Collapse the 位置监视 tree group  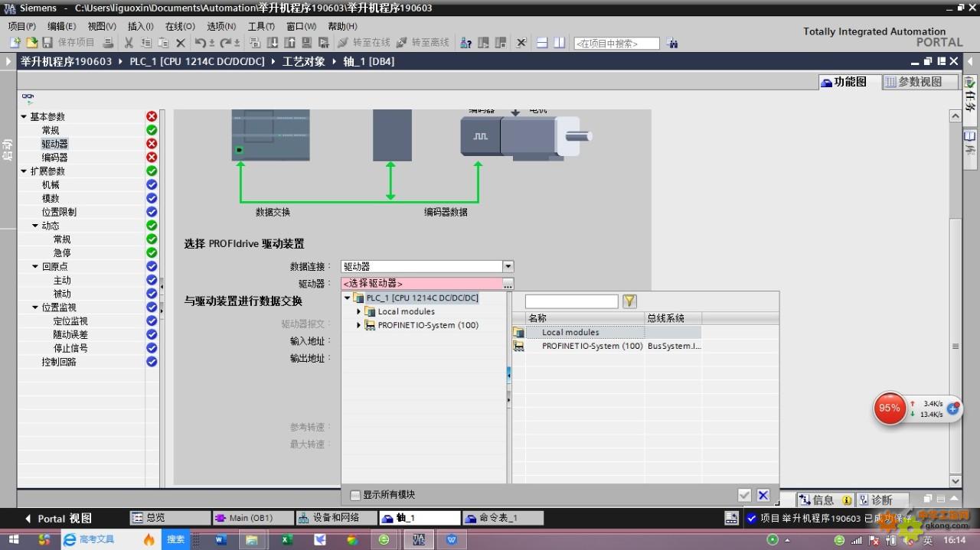pyautogui.click(x=35, y=308)
